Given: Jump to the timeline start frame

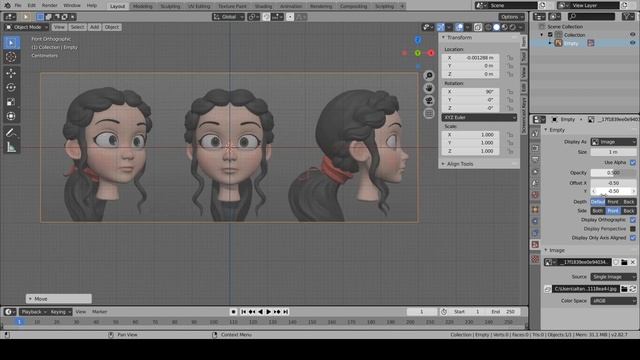Looking at the screenshot, I should coord(244,312).
